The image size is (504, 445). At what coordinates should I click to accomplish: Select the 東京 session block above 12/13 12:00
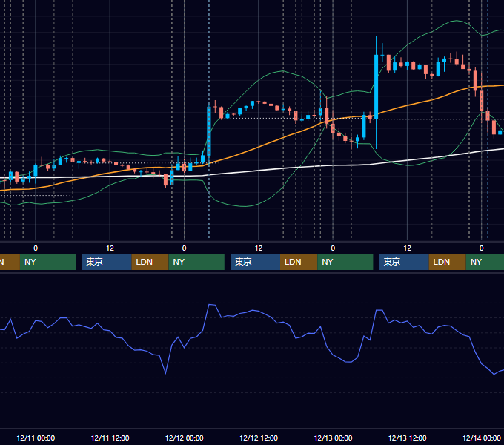point(404,262)
